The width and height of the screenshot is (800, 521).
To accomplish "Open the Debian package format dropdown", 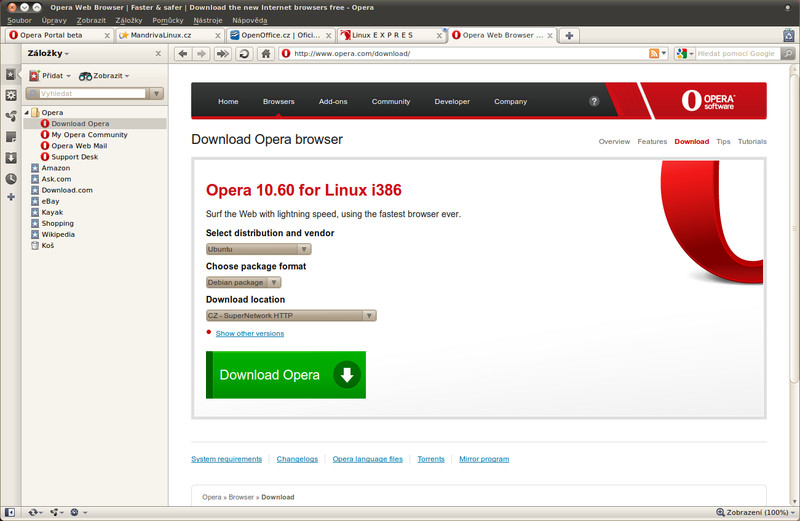I will click(243, 282).
